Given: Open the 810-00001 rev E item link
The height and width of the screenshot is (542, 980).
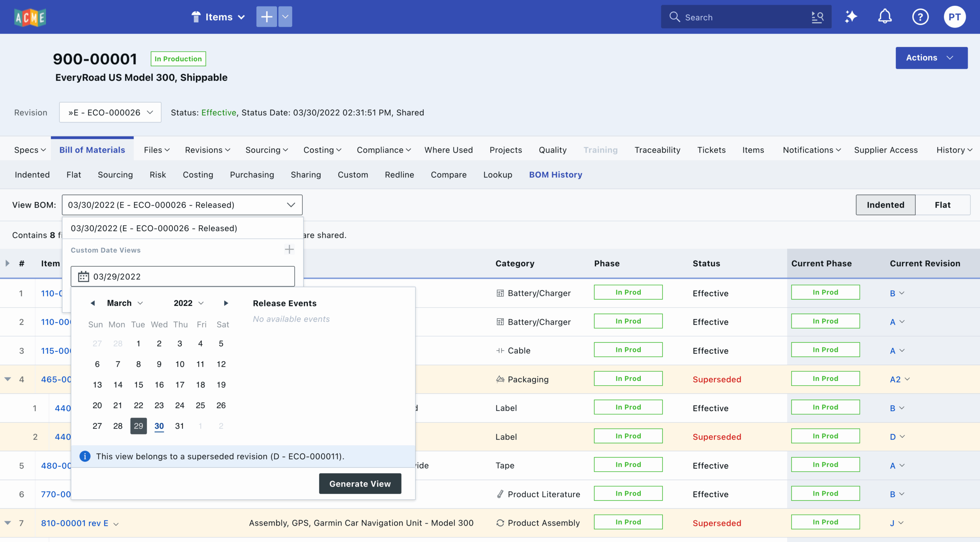Looking at the screenshot, I should pos(75,523).
